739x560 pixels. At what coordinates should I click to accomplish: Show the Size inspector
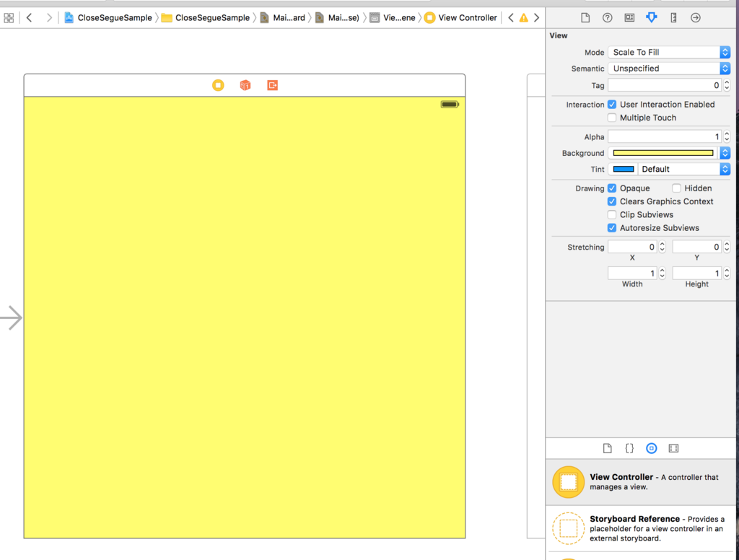673,18
